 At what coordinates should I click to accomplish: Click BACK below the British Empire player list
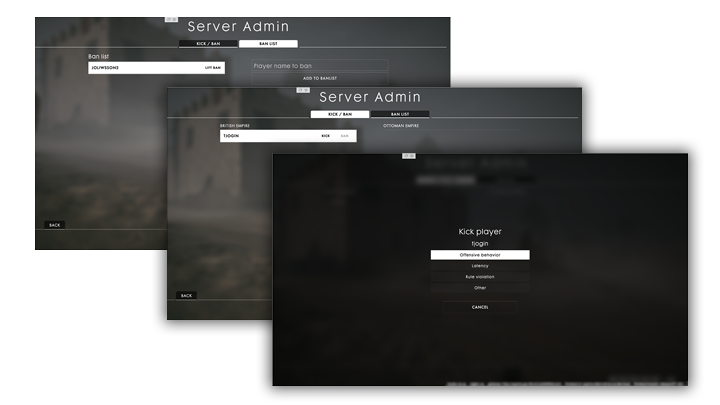(186, 296)
